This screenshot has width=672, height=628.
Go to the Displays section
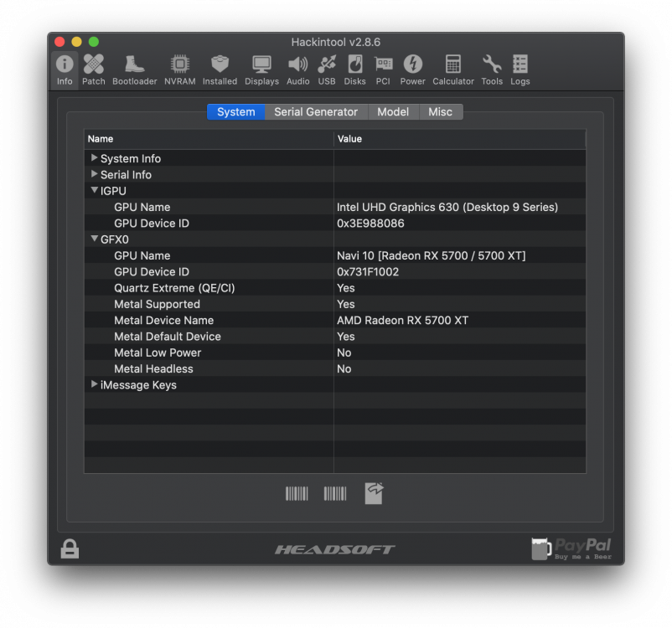(261, 70)
